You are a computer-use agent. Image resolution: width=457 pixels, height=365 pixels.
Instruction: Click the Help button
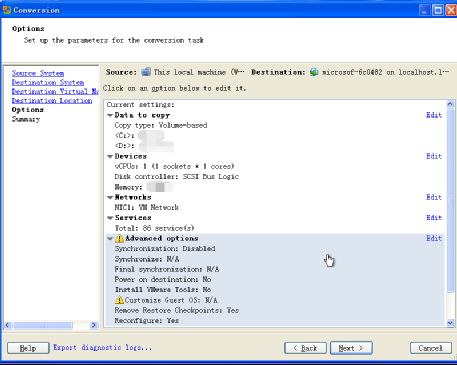28,348
